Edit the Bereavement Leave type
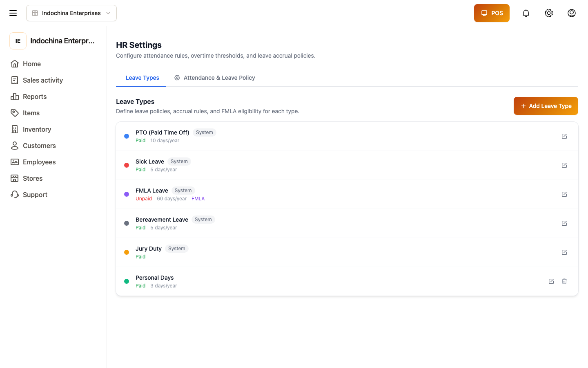Image resolution: width=588 pixels, height=368 pixels. (564, 223)
